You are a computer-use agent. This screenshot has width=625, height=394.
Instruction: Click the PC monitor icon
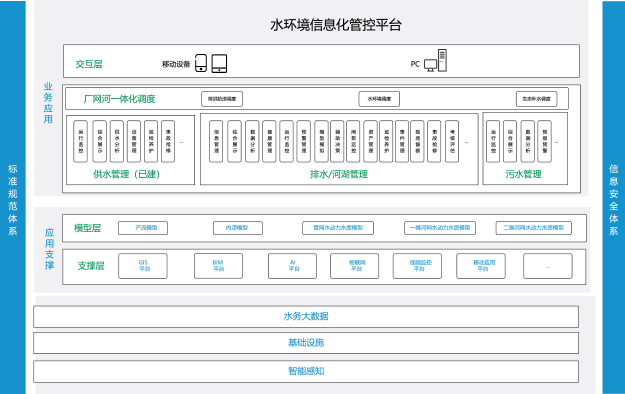click(x=430, y=65)
